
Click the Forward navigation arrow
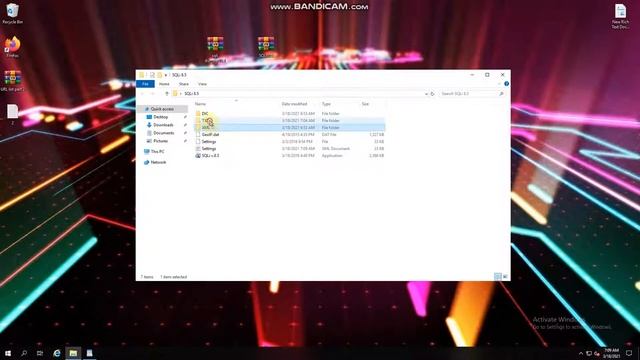[152, 93]
